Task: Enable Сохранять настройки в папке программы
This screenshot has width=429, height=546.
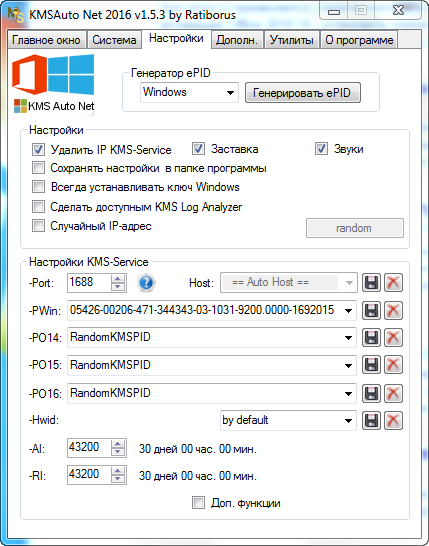Action: [x=38, y=168]
